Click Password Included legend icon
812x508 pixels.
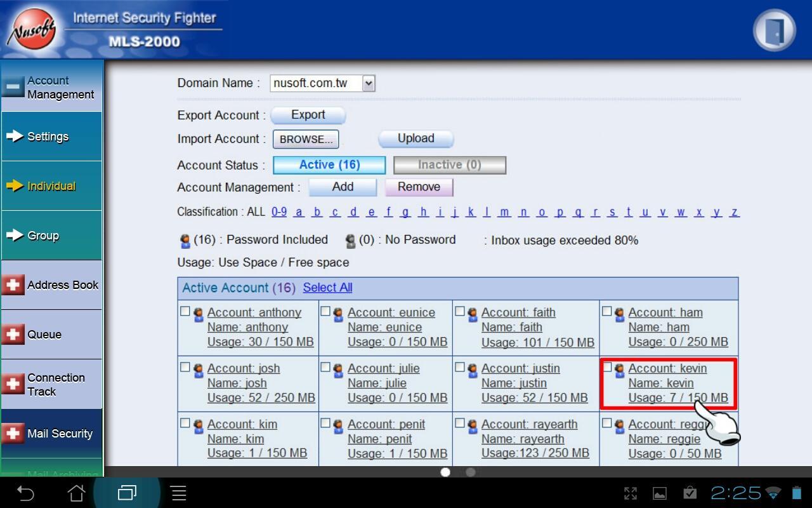pyautogui.click(x=185, y=241)
